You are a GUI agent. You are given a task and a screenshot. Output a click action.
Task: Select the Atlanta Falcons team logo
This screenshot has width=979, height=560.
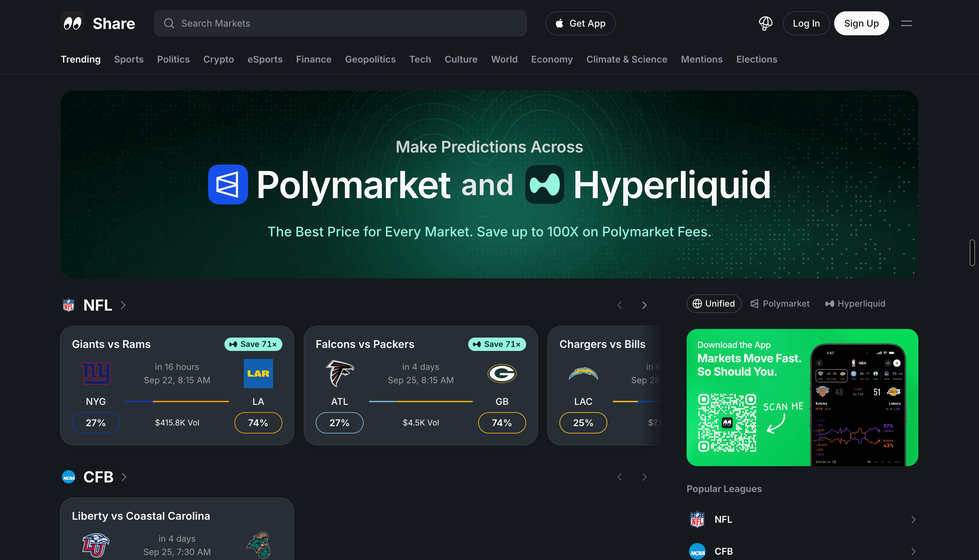click(339, 373)
